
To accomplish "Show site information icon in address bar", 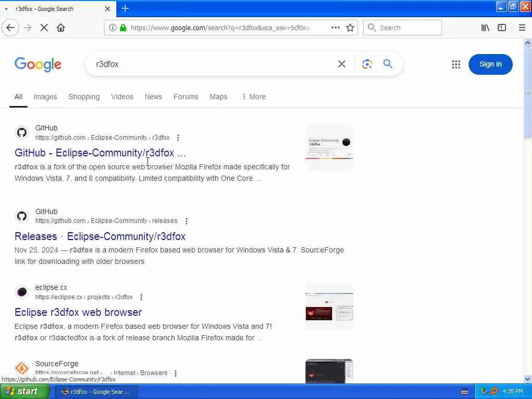I will [112, 28].
